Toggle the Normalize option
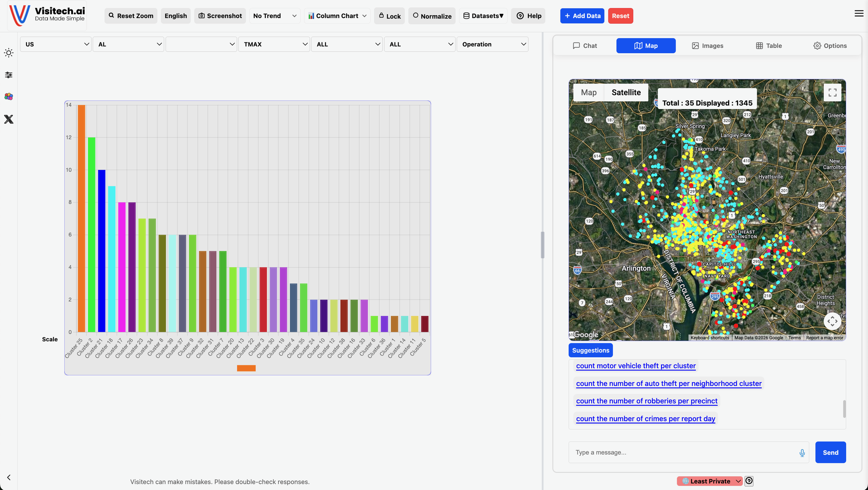 point(432,16)
